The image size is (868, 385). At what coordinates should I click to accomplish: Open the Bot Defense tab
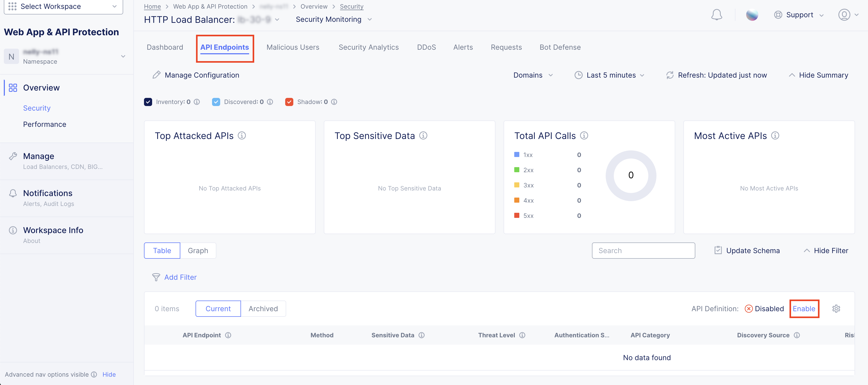(560, 47)
